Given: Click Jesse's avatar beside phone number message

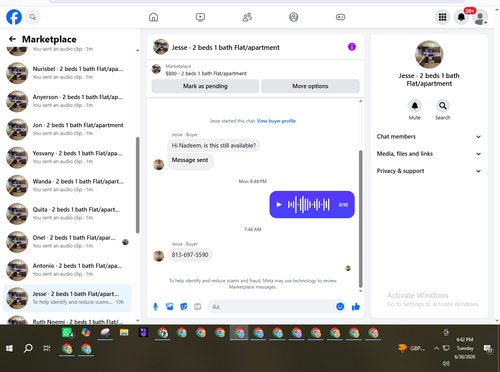Looking at the screenshot, I should (158, 256).
